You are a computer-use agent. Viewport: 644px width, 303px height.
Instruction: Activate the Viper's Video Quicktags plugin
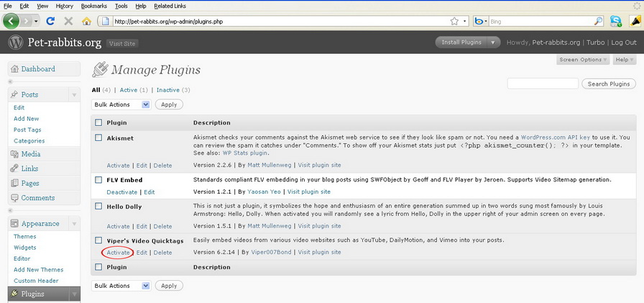click(x=119, y=253)
